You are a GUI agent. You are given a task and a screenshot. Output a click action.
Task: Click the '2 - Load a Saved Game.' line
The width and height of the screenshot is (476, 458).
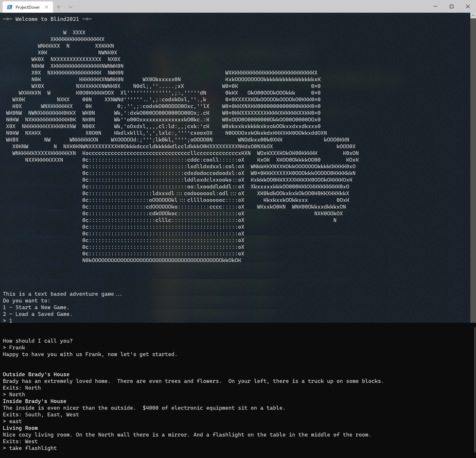coord(37,314)
